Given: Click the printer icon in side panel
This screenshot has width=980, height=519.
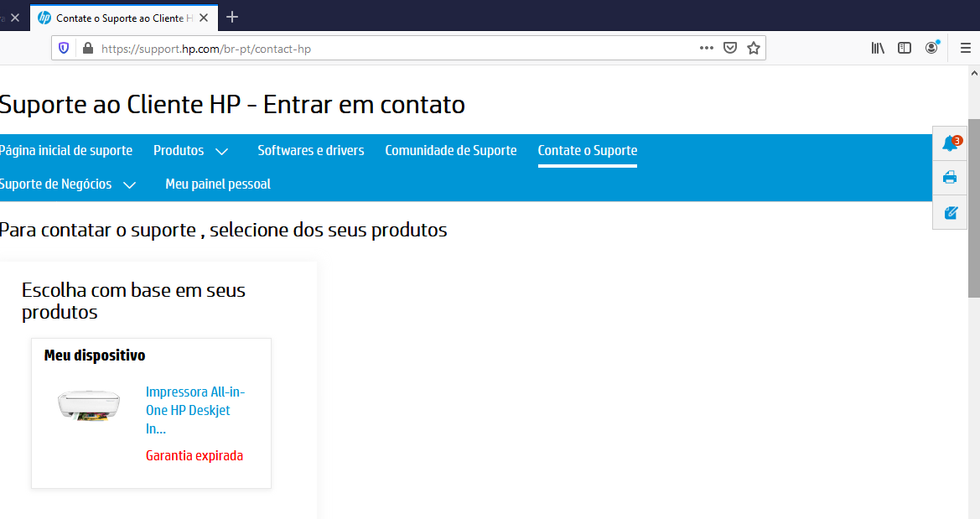Looking at the screenshot, I should click(x=950, y=178).
